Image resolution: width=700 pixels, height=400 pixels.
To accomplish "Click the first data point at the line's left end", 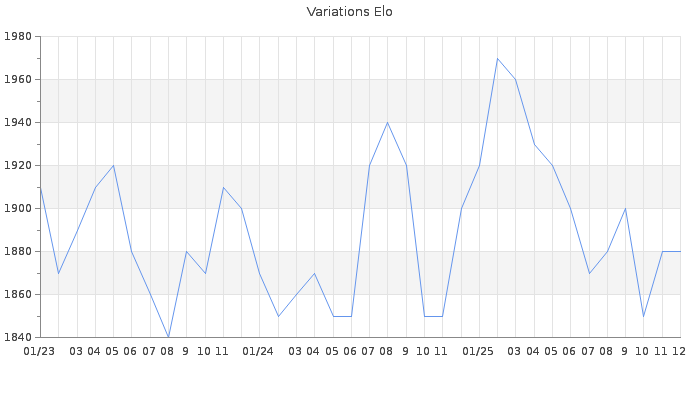I will [x=40, y=187].
